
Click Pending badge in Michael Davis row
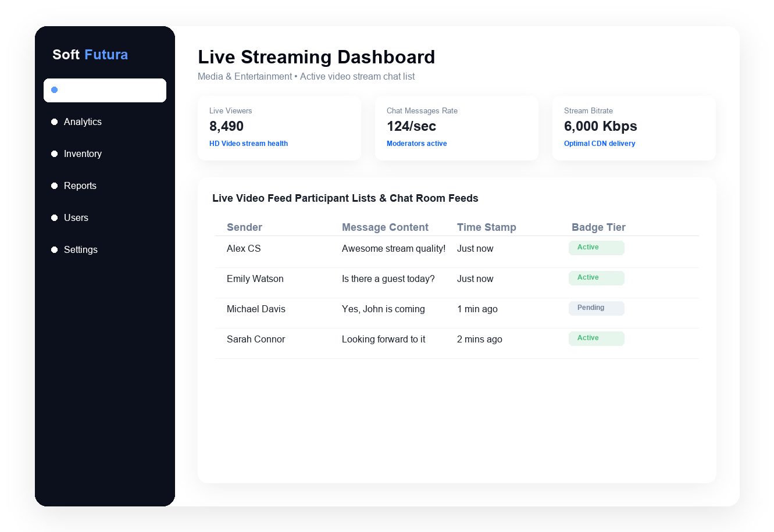coord(597,308)
